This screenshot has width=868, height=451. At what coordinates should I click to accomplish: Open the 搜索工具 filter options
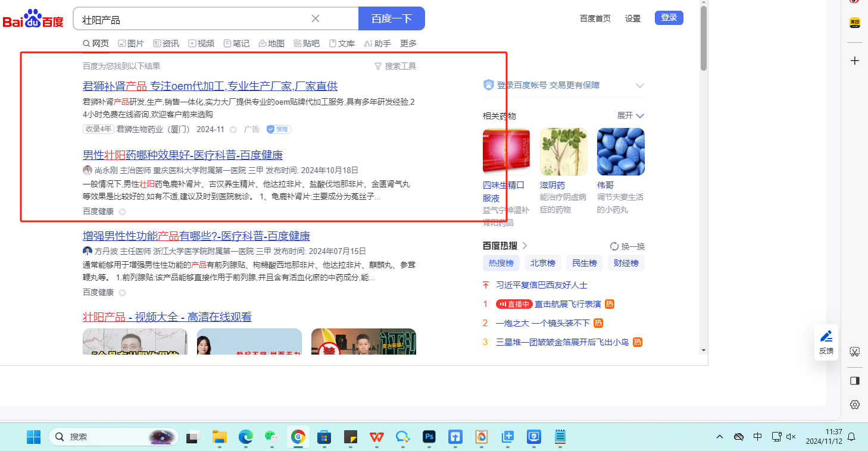coord(395,66)
